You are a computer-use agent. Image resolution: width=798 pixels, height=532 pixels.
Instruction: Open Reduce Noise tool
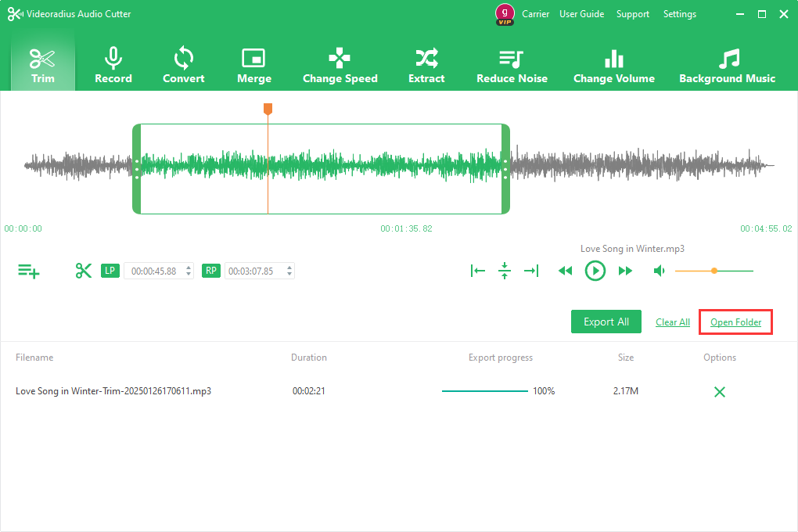pos(512,65)
